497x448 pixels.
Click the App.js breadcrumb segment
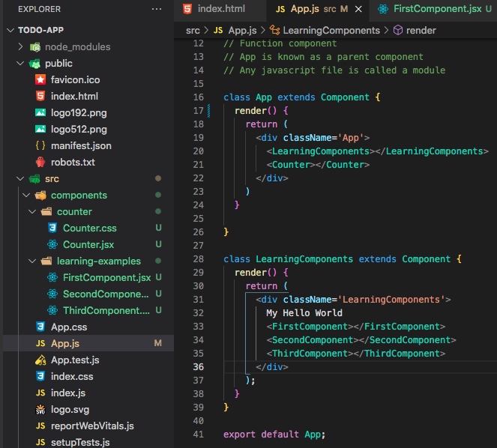(242, 31)
